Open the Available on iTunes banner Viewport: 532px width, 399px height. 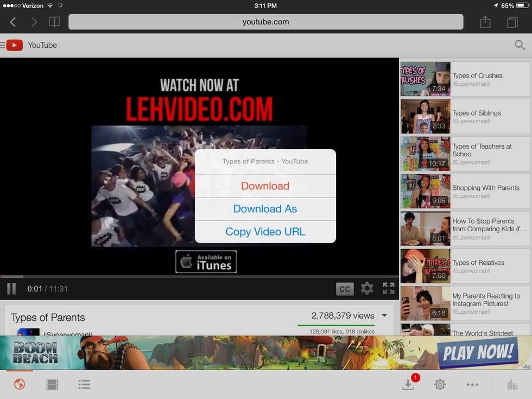point(206,261)
